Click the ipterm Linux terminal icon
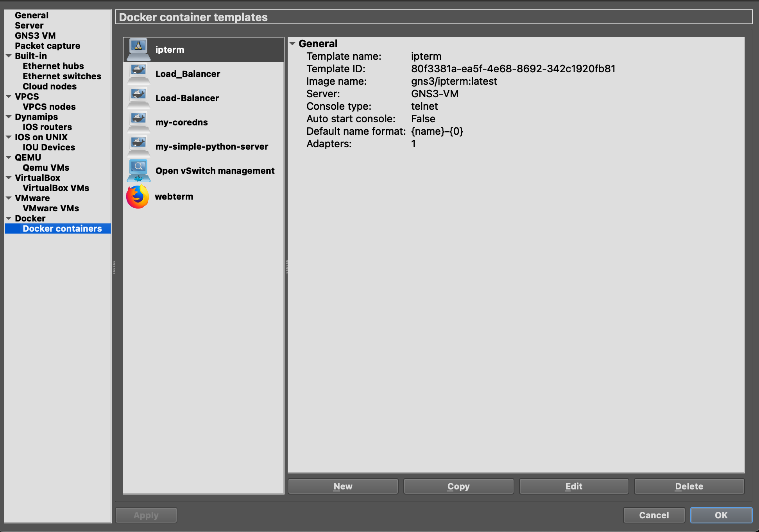 138,50
